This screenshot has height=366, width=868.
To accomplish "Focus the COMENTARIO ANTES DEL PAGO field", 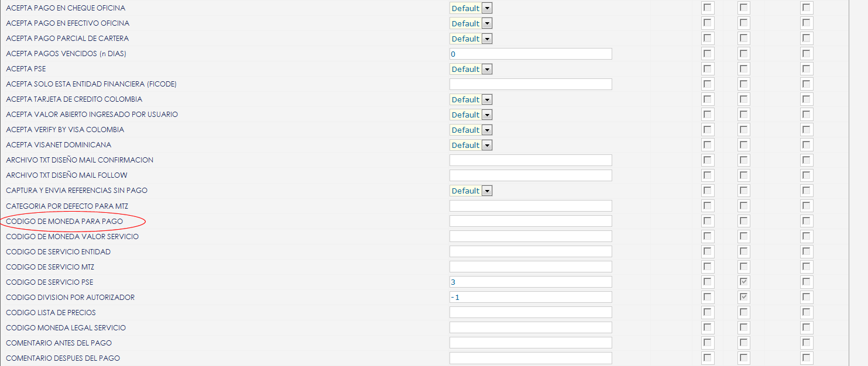I will click(531, 343).
